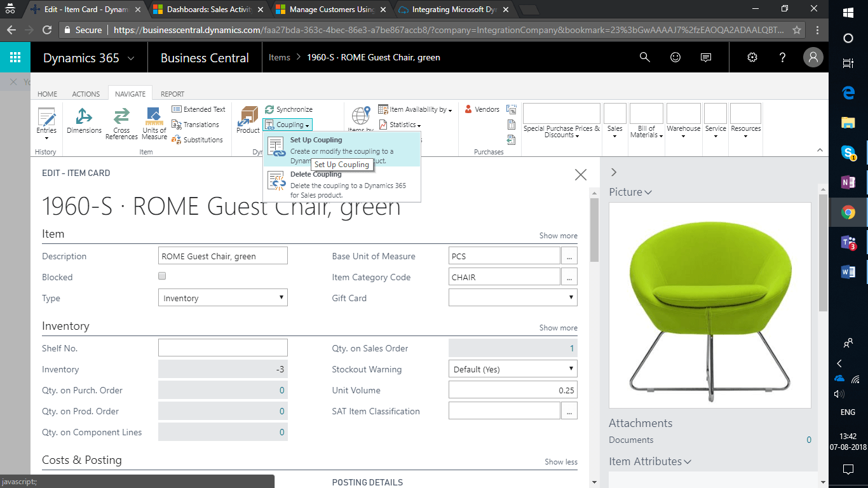Expand the Statistics dropdown
This screenshot has height=488, width=868.
[400, 125]
